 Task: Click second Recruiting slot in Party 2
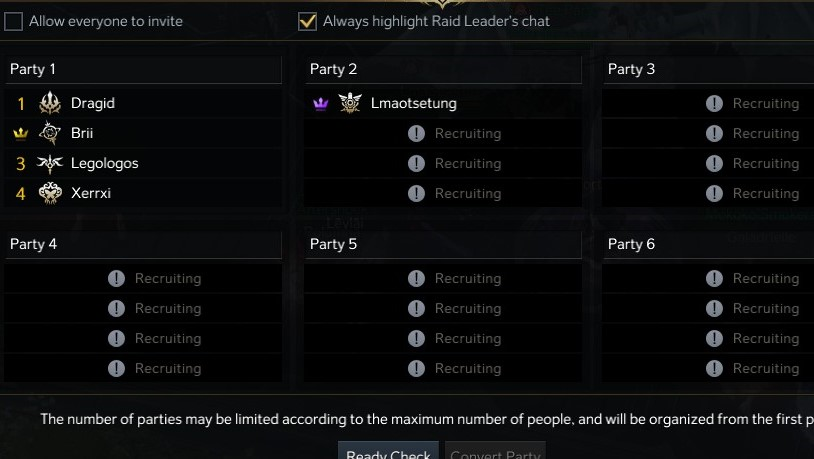click(x=443, y=163)
